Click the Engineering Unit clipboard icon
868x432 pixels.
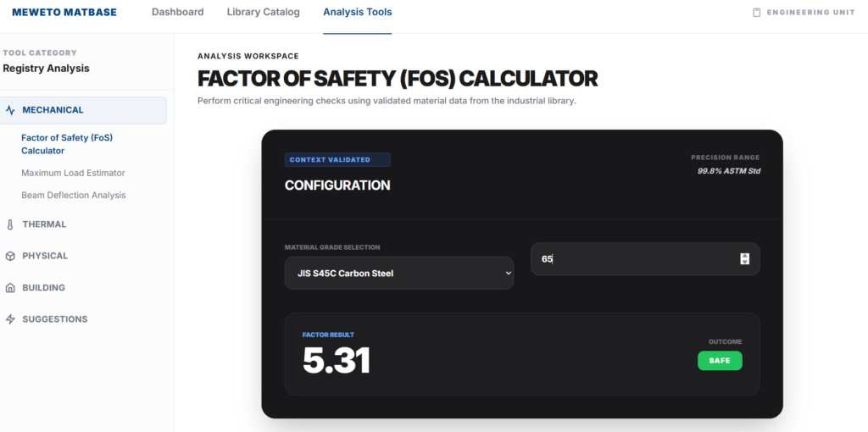click(x=757, y=13)
